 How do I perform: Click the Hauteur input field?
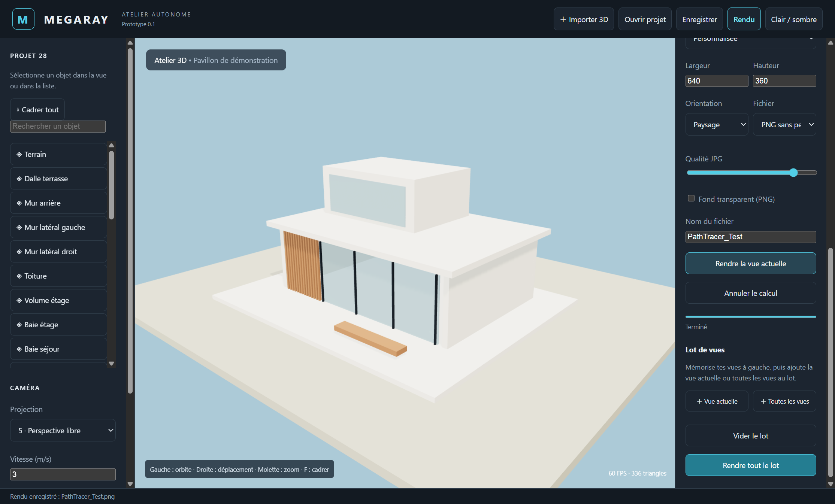point(784,81)
